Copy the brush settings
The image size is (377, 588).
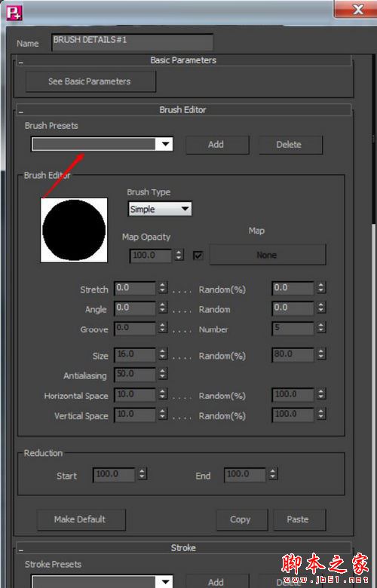click(241, 519)
